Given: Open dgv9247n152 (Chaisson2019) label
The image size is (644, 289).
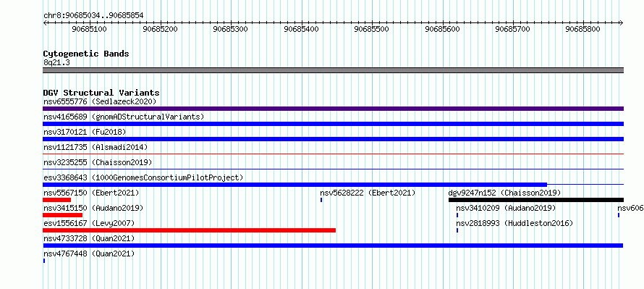Looking at the screenshot, I should 505,193.
